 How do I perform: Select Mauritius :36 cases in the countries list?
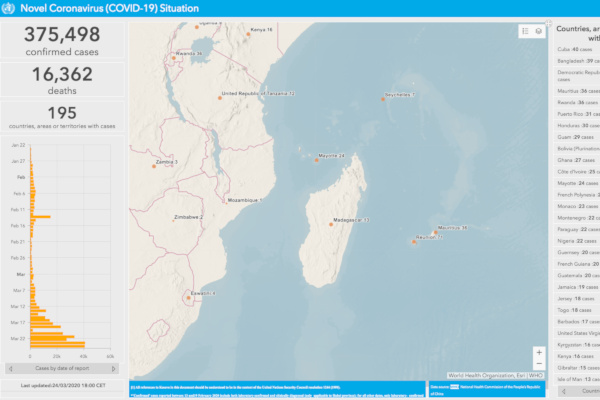coord(577,91)
